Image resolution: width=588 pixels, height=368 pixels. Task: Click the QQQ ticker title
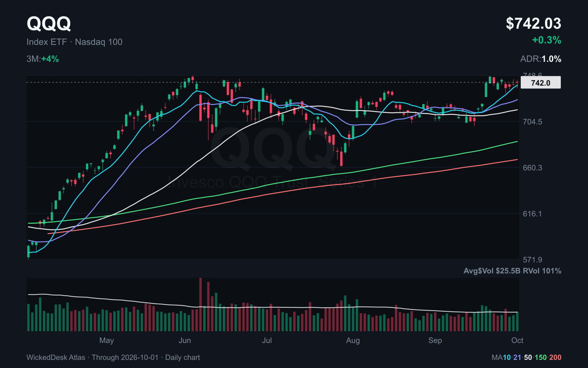point(49,24)
